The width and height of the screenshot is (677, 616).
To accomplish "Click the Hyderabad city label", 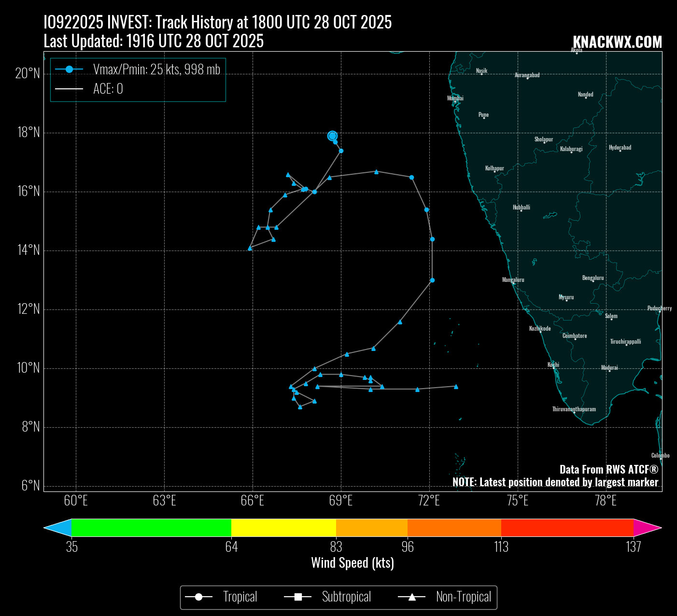I will pyautogui.click(x=620, y=147).
